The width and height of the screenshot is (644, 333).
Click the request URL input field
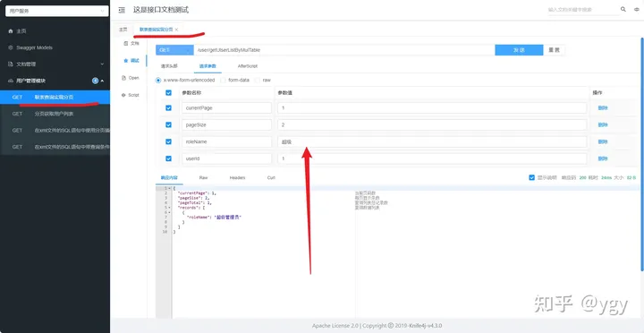click(344, 50)
